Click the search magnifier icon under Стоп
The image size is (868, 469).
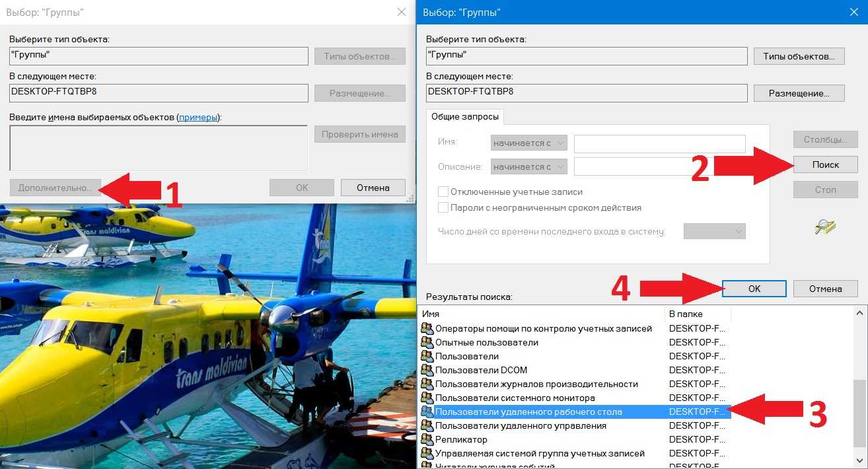point(825,227)
